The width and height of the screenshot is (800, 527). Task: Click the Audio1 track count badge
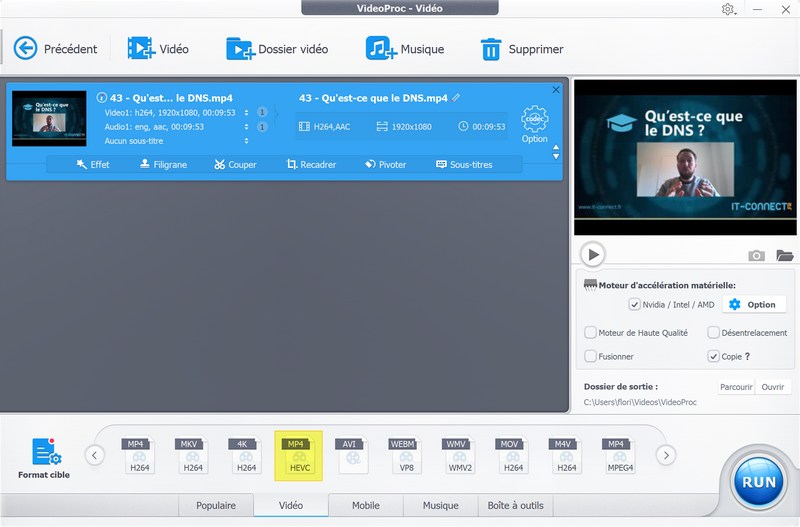tap(262, 127)
